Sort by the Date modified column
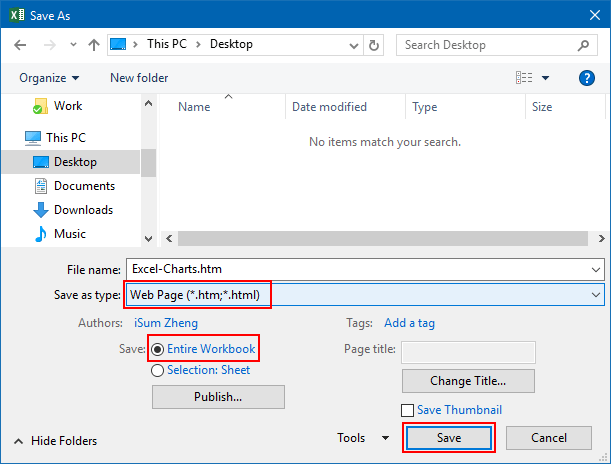This screenshot has height=464, width=611. (329, 107)
